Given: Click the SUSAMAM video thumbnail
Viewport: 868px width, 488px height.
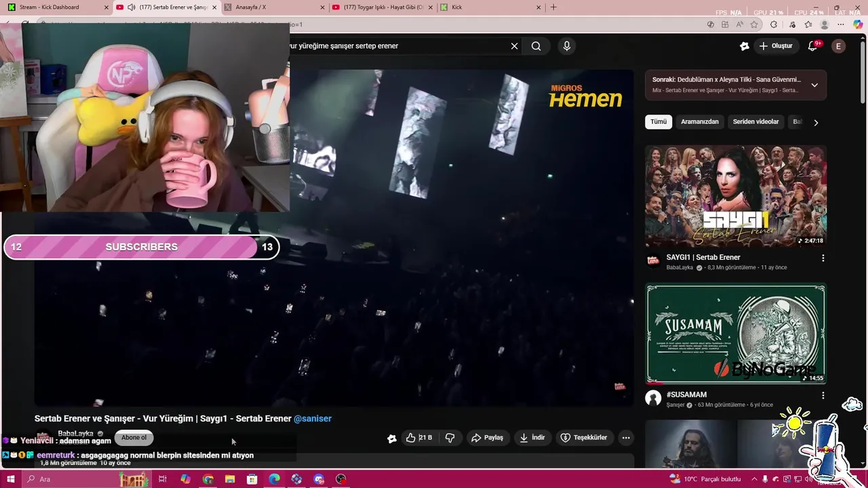Looking at the screenshot, I should [736, 334].
